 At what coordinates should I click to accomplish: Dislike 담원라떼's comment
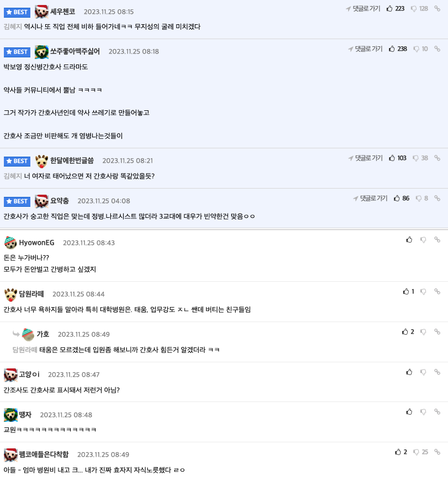423,291
